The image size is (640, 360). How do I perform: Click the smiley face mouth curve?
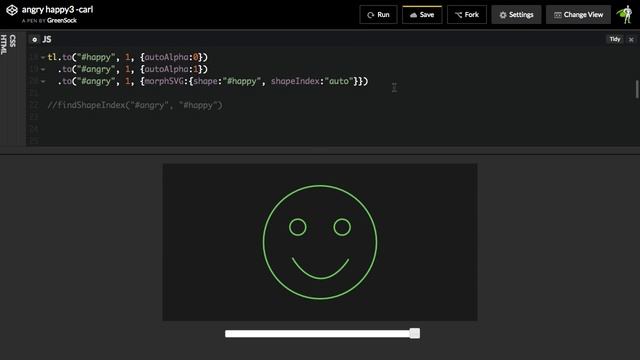click(x=320, y=269)
